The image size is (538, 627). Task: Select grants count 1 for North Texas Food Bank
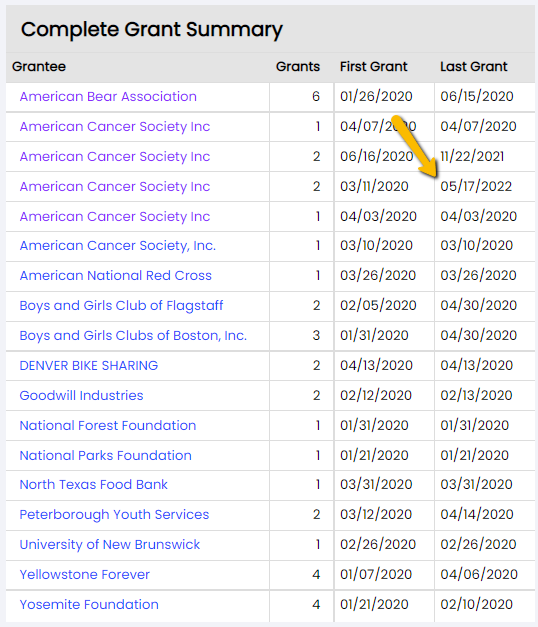tap(318, 485)
